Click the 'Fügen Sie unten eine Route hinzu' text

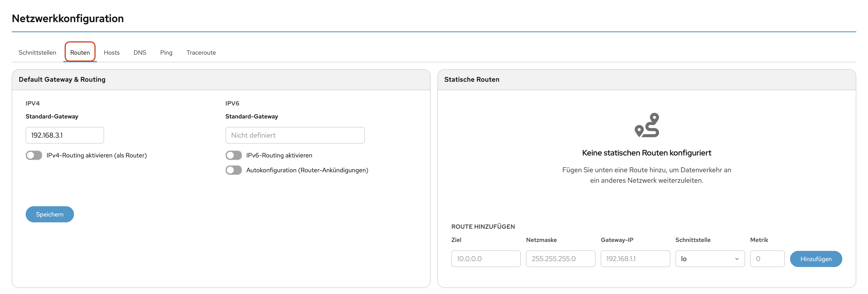[647, 175]
